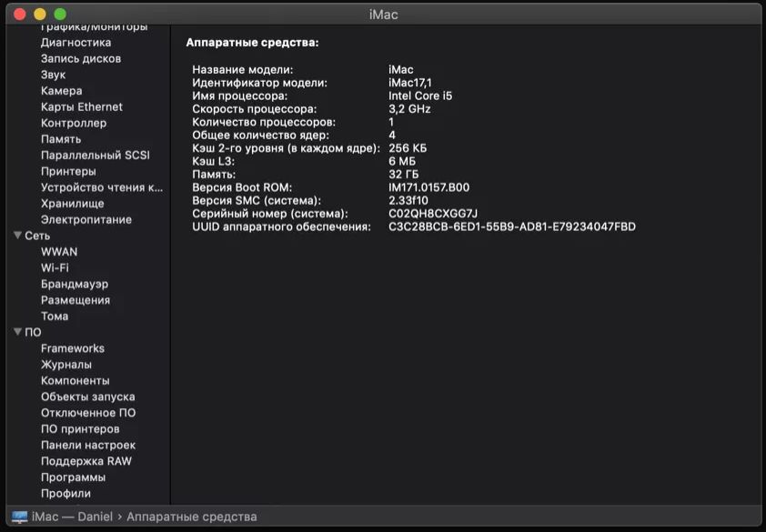Select Boot ROM version IM171.0157.B00
The height and width of the screenshot is (532, 766).
point(428,188)
